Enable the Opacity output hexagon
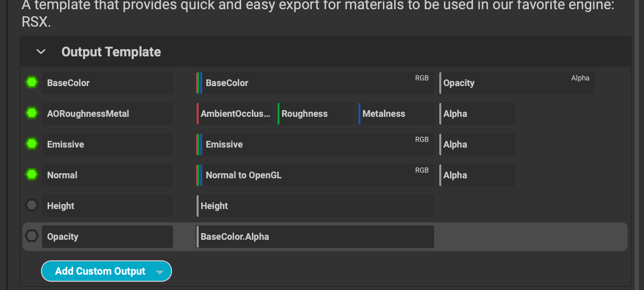 [32, 236]
